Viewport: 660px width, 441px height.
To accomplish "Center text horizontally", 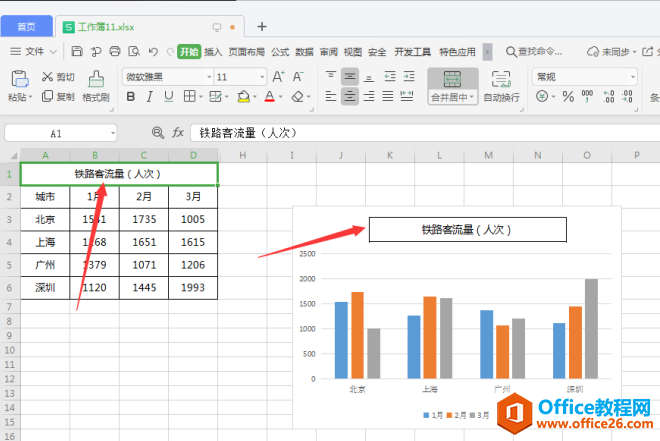I will coord(350,96).
